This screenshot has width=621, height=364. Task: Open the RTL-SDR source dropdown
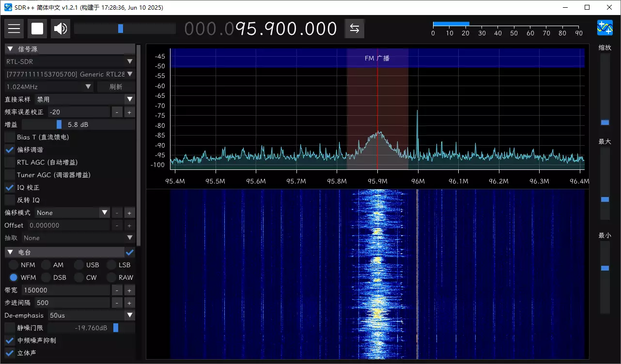tap(70, 61)
